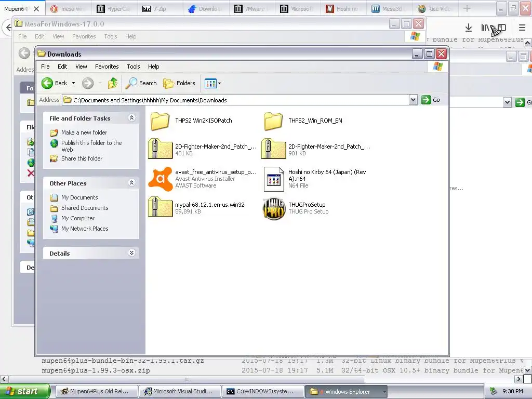
Task: Open the Back history dropdown arrow
Action: [x=73, y=83]
